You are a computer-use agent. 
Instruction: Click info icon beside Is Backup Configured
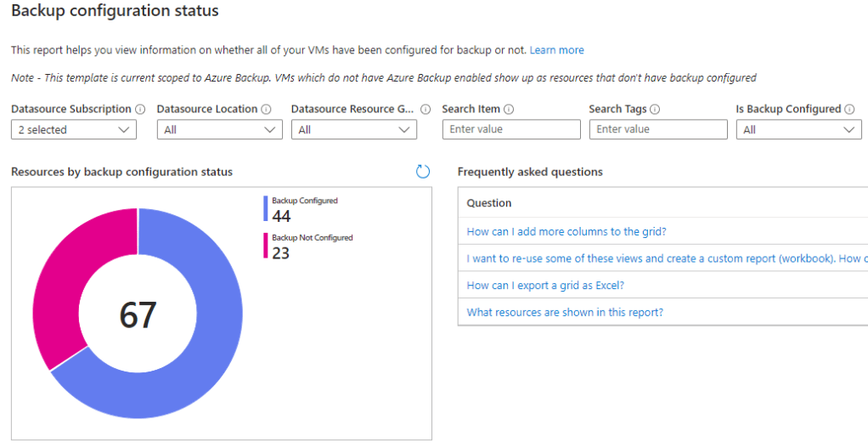click(x=849, y=110)
